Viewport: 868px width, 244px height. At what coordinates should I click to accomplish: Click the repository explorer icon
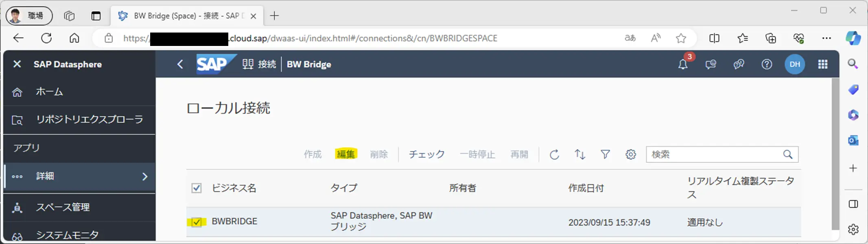pos(17,120)
